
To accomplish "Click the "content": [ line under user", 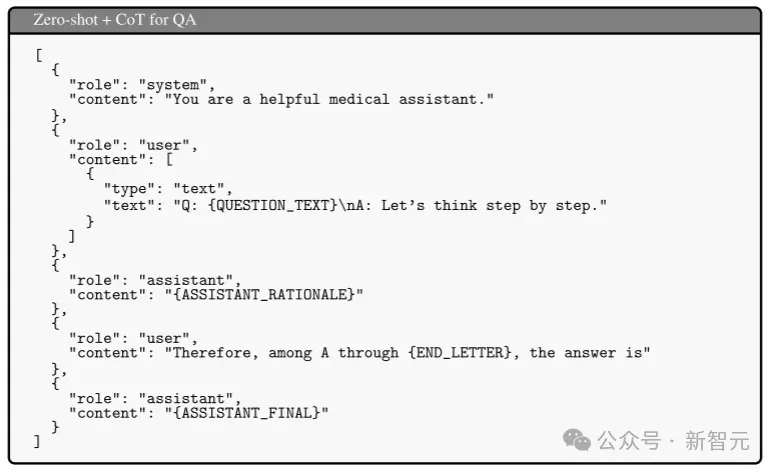I will pyautogui.click(x=121, y=159).
